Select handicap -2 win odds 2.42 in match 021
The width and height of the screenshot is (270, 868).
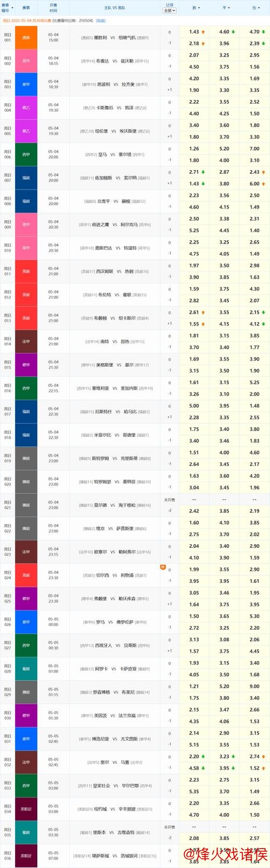coord(194,511)
